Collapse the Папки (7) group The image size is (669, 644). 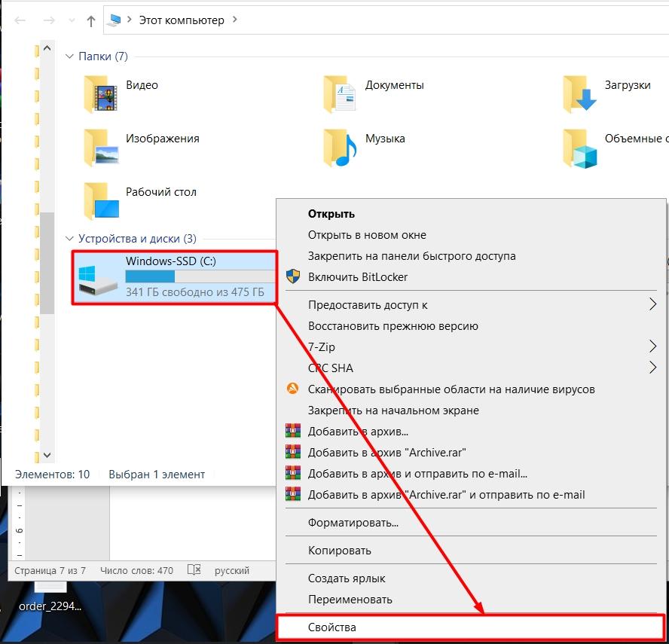click(69, 56)
